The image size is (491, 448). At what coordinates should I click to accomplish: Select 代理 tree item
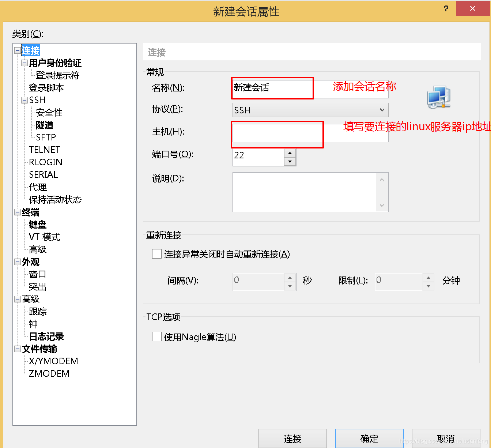(38, 187)
